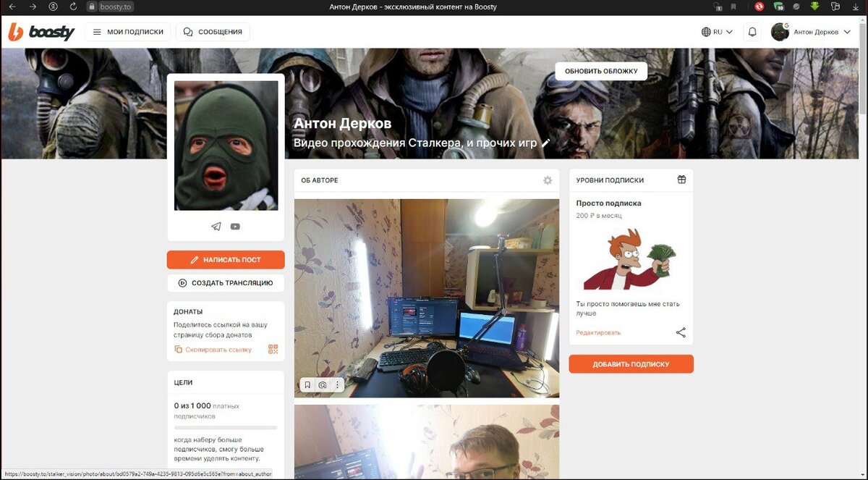Open the desk setup photo
868x480 pixels.
point(427,298)
